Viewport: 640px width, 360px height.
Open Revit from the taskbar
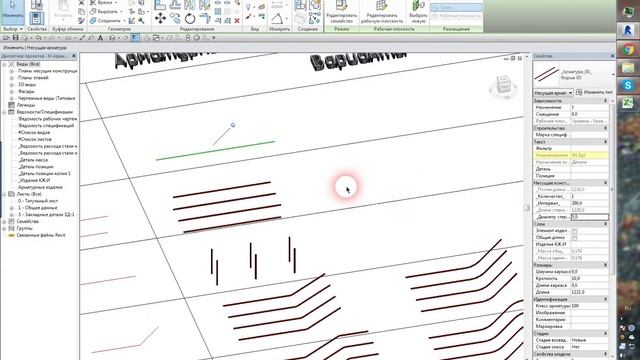click(628, 30)
